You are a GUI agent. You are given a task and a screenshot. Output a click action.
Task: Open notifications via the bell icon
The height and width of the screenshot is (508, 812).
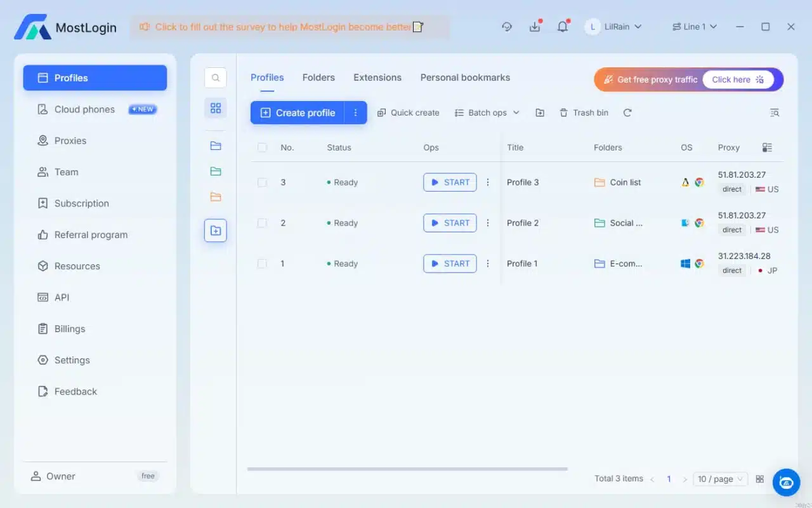tap(562, 27)
